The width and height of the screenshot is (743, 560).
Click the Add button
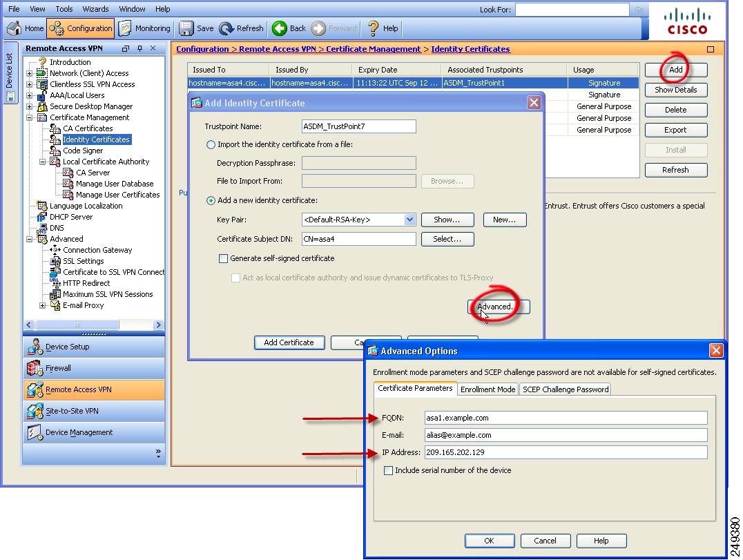click(676, 70)
